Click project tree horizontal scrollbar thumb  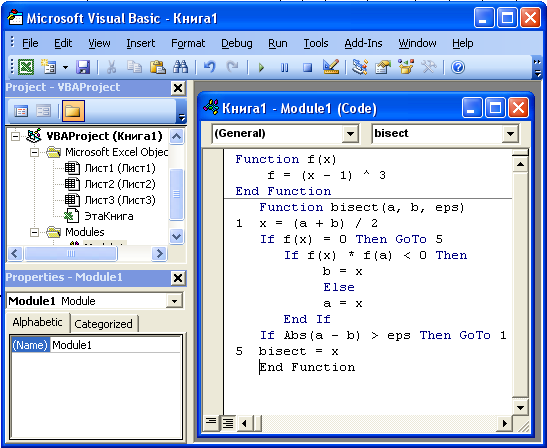pyautogui.click(x=71, y=253)
